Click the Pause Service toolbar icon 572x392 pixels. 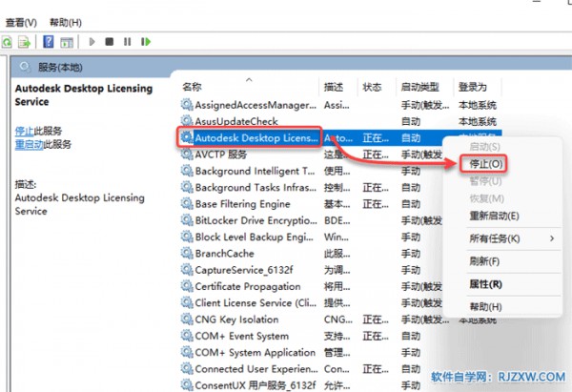pos(127,42)
